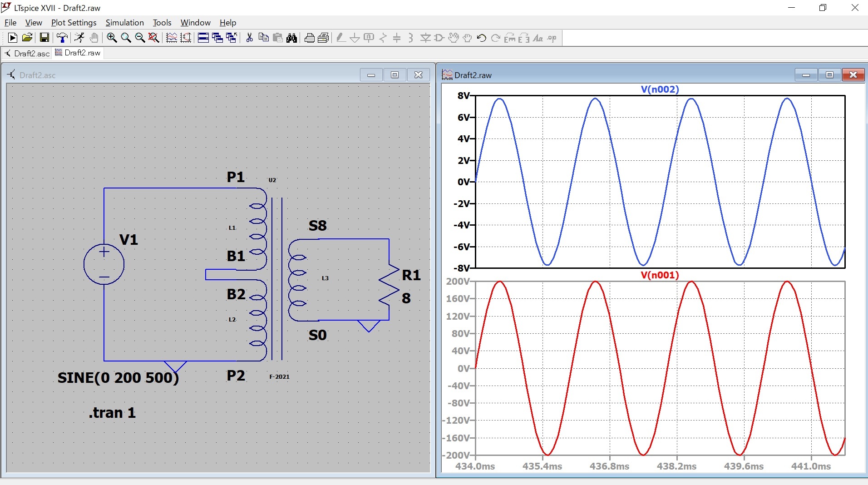
Task: Click the Zoom to Fit icon
Action: [x=154, y=38]
